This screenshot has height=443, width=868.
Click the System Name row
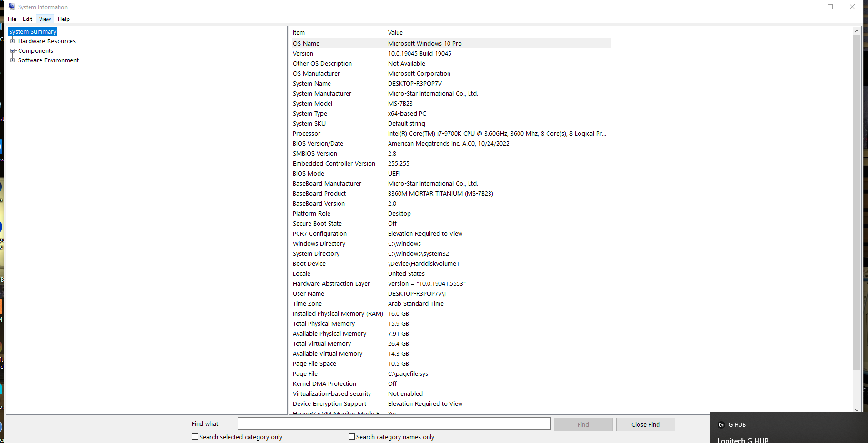click(450, 83)
